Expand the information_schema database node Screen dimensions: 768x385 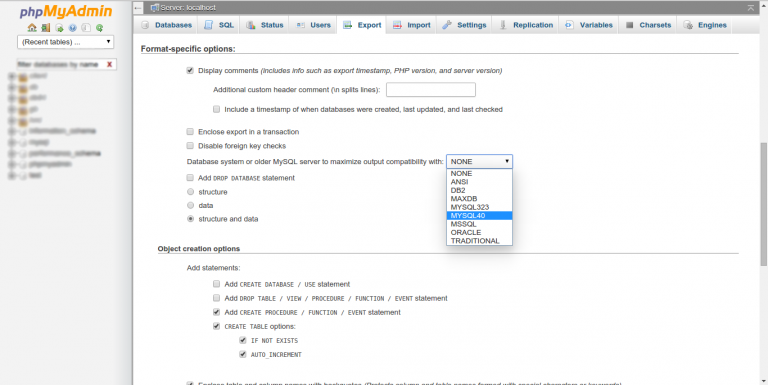tap(12, 131)
